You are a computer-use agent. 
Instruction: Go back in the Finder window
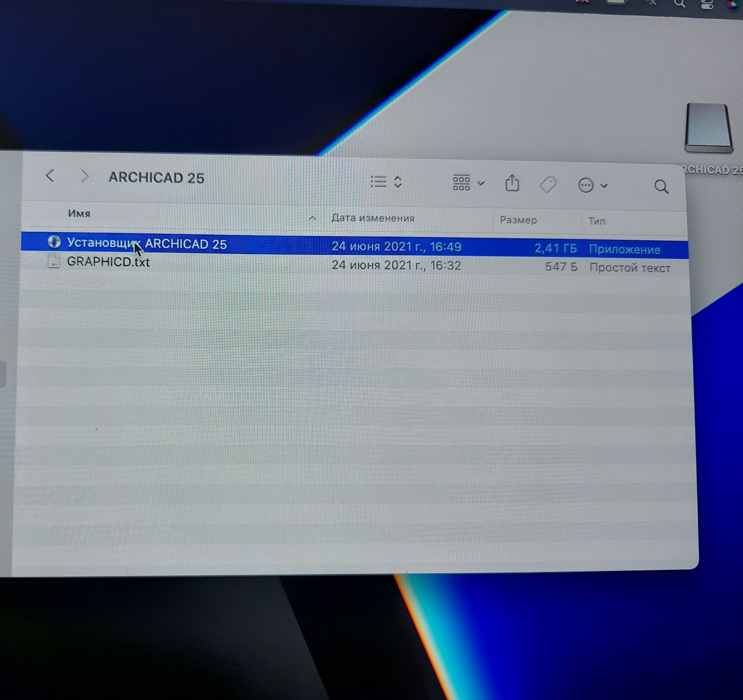(x=50, y=175)
